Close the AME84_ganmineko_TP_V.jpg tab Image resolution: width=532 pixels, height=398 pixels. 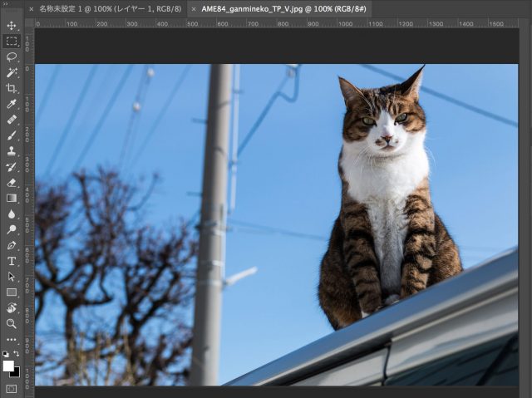(195, 8)
